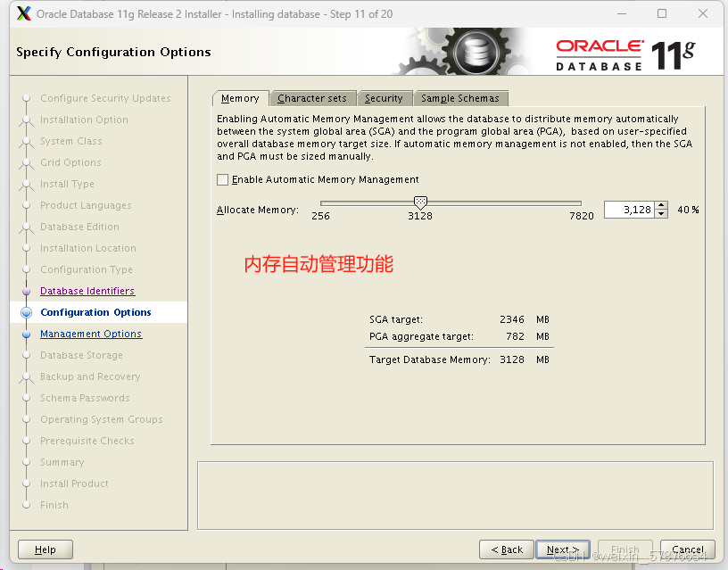Image resolution: width=728 pixels, height=570 pixels.
Task: Click the gears graphic in the banner
Action: pyautogui.click(x=473, y=51)
